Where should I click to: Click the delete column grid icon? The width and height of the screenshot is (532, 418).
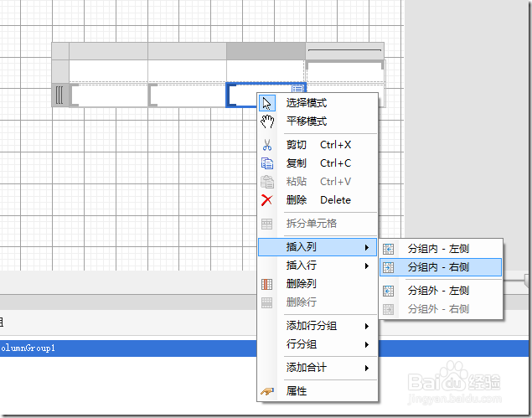[267, 284]
